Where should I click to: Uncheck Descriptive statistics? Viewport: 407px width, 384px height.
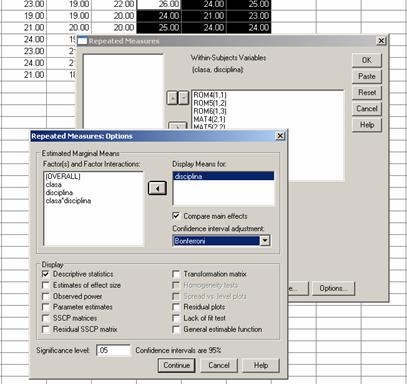46,274
